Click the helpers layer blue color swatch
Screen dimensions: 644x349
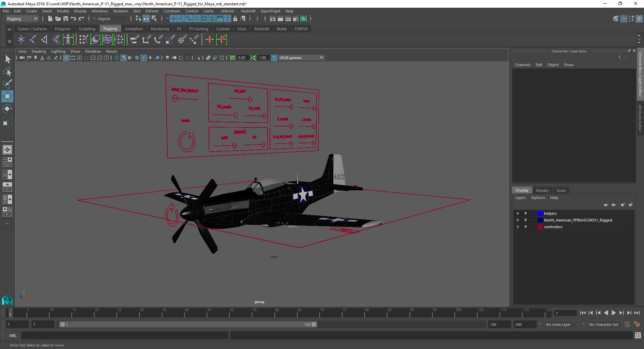(540, 213)
